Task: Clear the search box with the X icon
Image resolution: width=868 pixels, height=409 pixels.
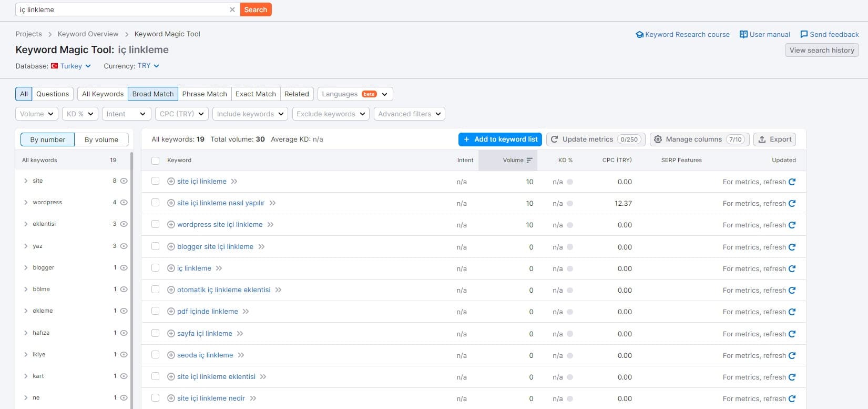Action: tap(232, 9)
